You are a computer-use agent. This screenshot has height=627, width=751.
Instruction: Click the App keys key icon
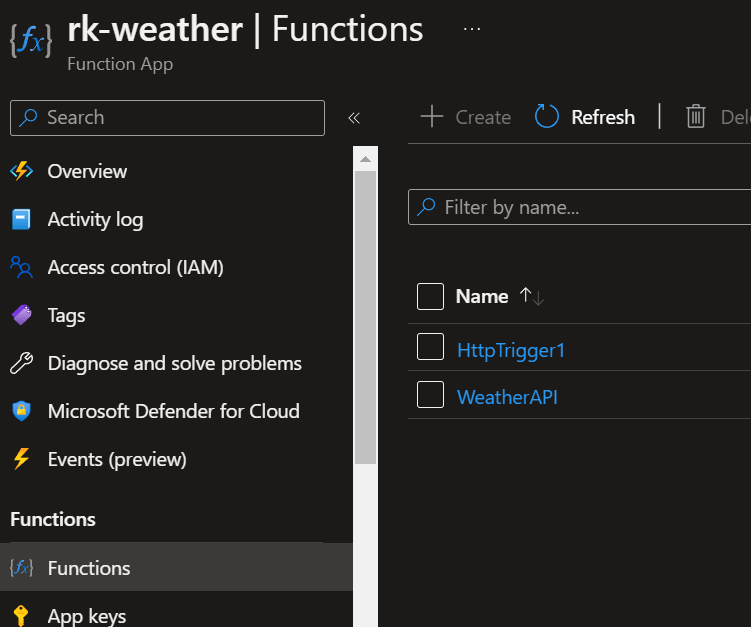(21, 615)
